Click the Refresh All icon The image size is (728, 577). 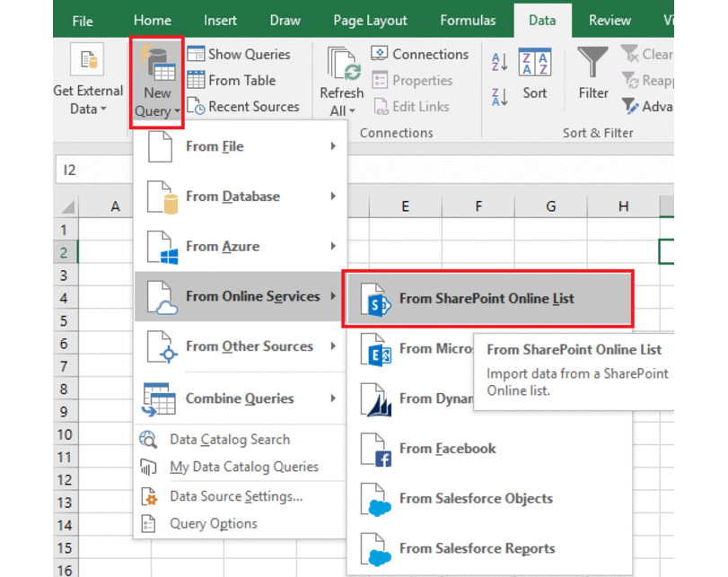click(342, 64)
